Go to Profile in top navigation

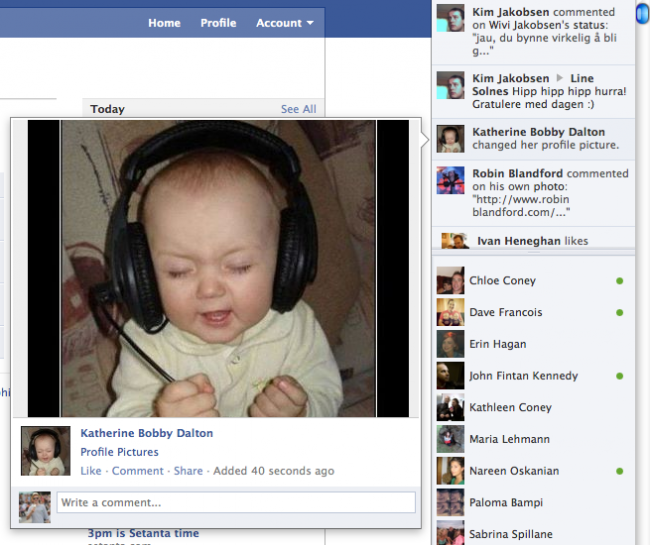218,23
